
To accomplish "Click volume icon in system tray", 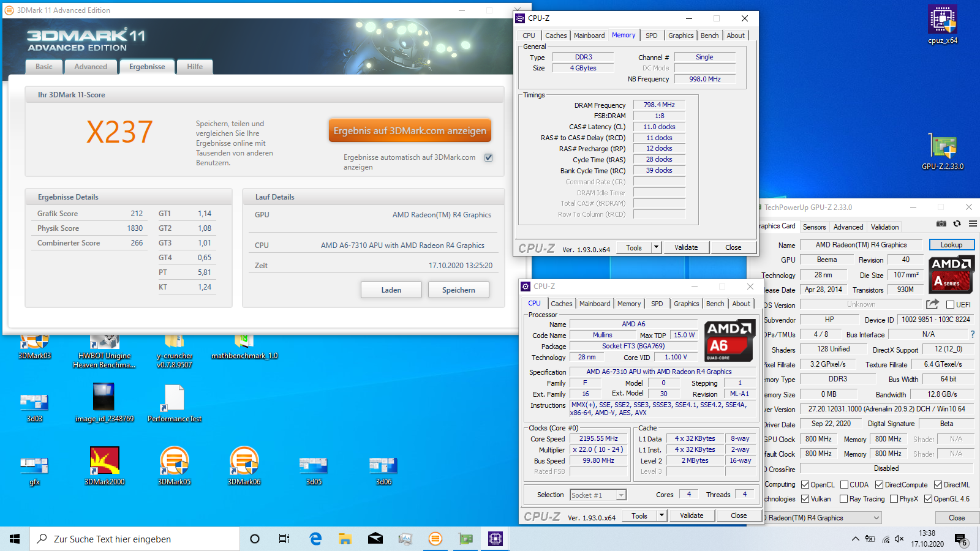I will [899, 539].
